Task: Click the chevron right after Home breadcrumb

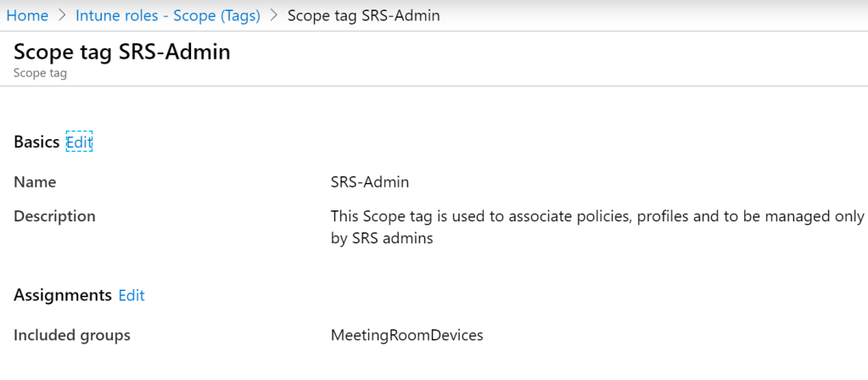Action: tap(62, 15)
